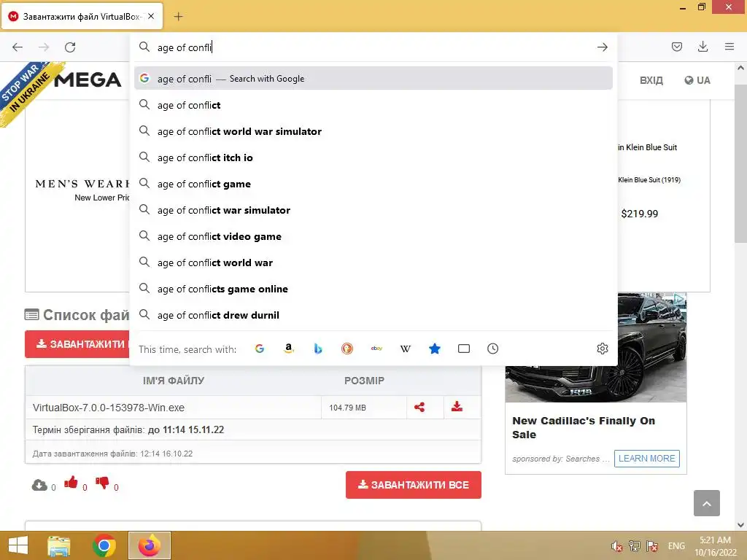
Task: Search this time with eBay
Action: pyautogui.click(x=376, y=349)
